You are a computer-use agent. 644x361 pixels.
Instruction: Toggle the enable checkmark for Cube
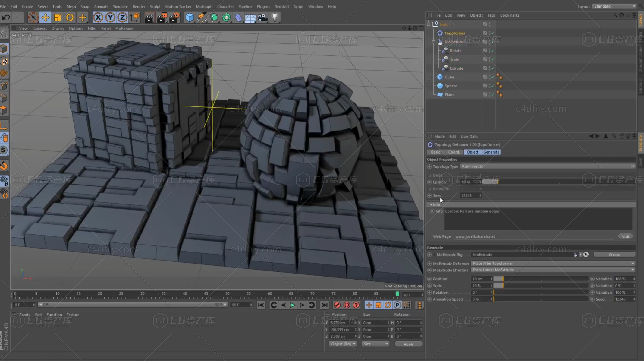492,77
